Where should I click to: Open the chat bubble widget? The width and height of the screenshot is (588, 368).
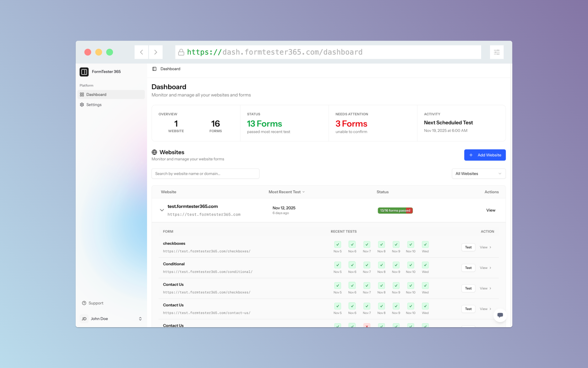(x=500, y=315)
